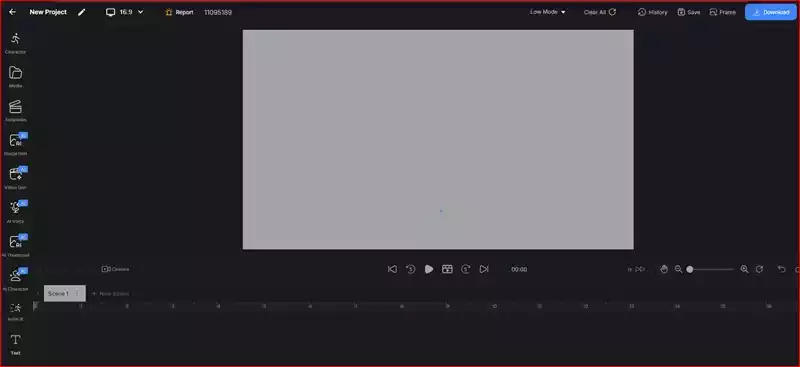Save the project
Image resolution: width=800 pixels, height=367 pixels.
coord(689,12)
